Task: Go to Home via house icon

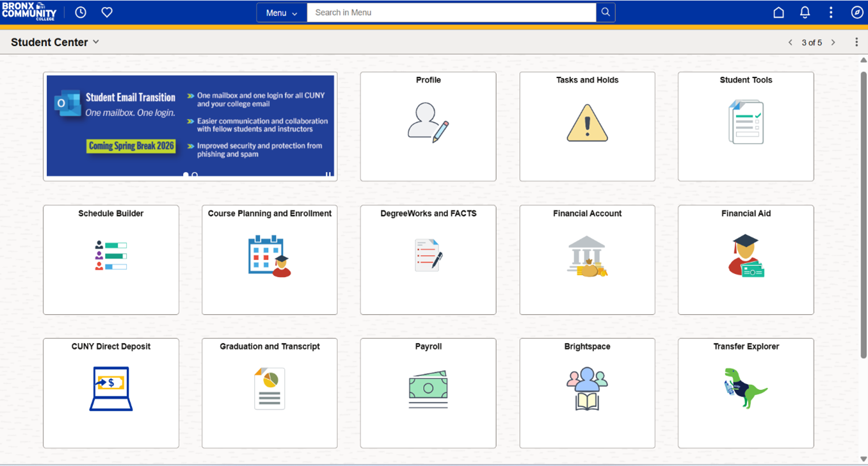Action: (778, 12)
